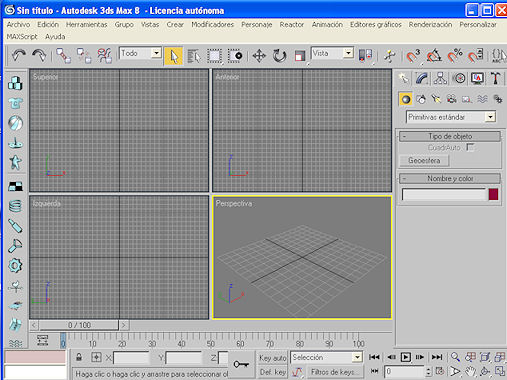
Task: Toggle the Spinner Snap icon
Action: pos(475,56)
